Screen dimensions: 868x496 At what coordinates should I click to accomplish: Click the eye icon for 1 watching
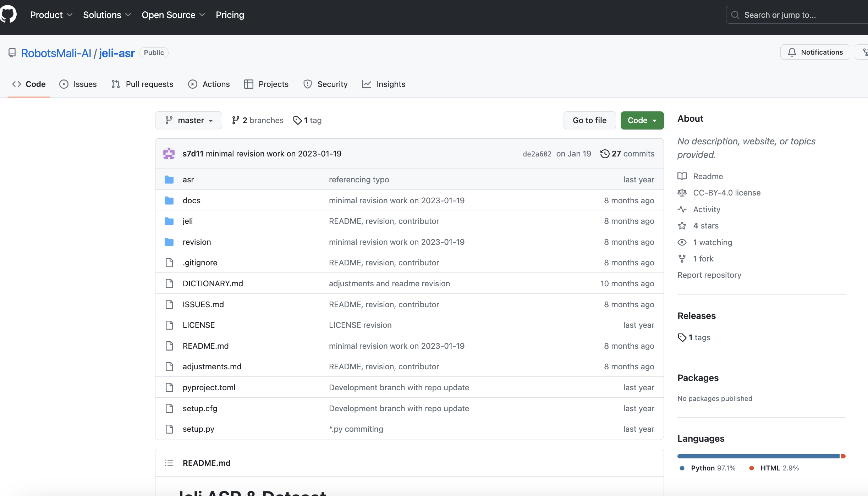coord(682,242)
